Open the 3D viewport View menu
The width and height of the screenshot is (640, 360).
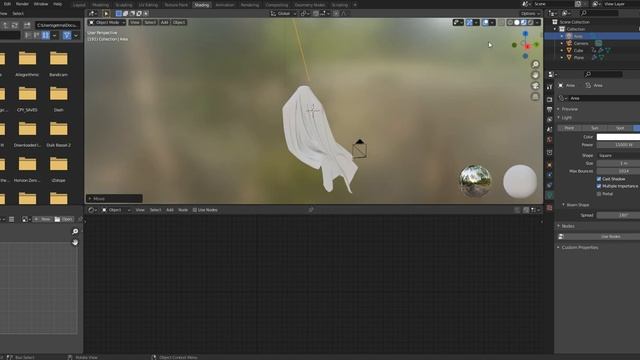click(134, 22)
